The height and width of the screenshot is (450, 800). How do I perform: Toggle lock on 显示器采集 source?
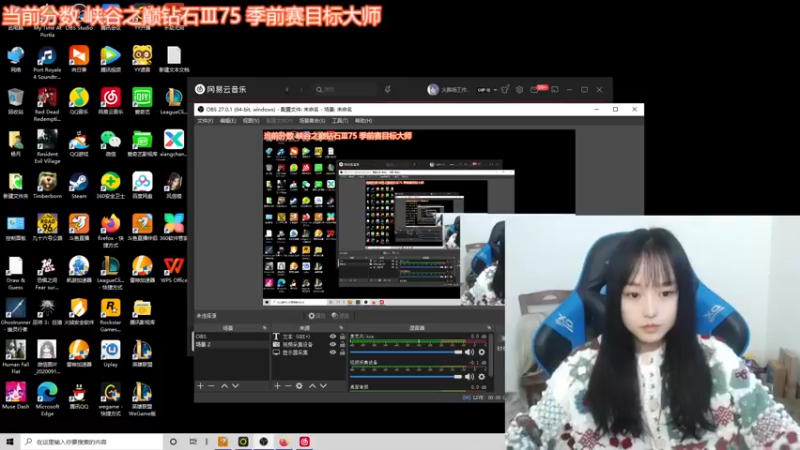tap(342, 352)
